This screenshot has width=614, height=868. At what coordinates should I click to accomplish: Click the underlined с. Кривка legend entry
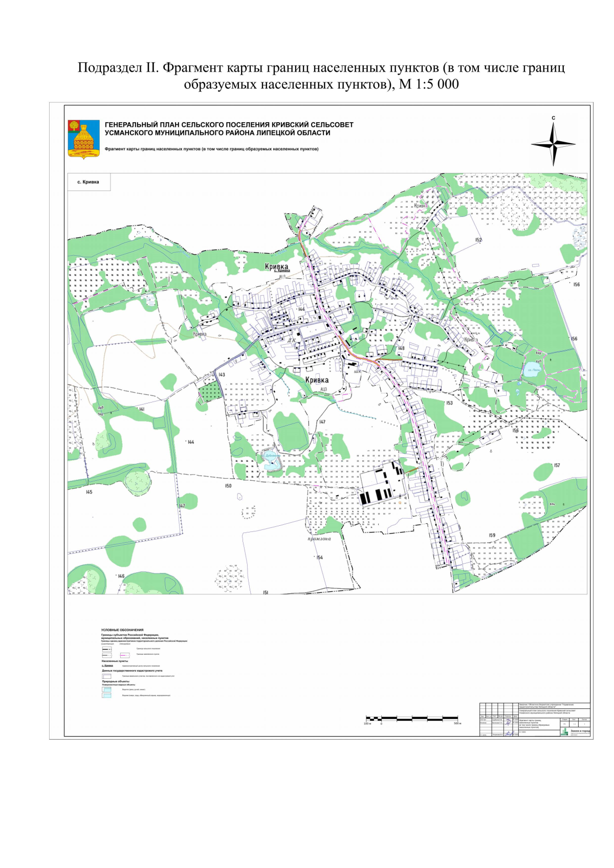107,665
